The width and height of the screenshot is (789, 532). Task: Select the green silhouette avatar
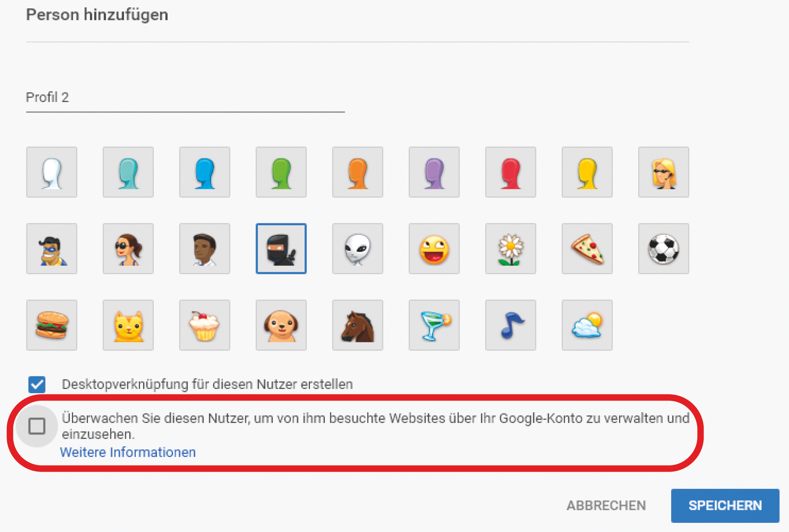281,172
